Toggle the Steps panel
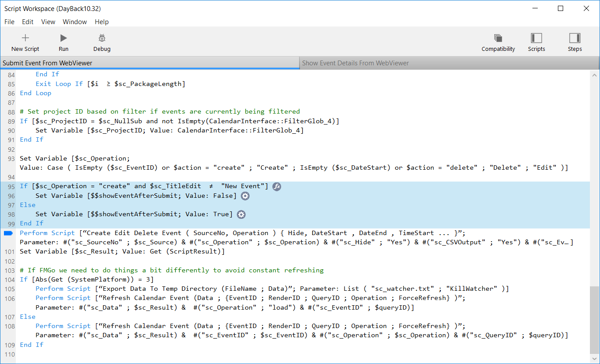600x364 pixels. 575,38
